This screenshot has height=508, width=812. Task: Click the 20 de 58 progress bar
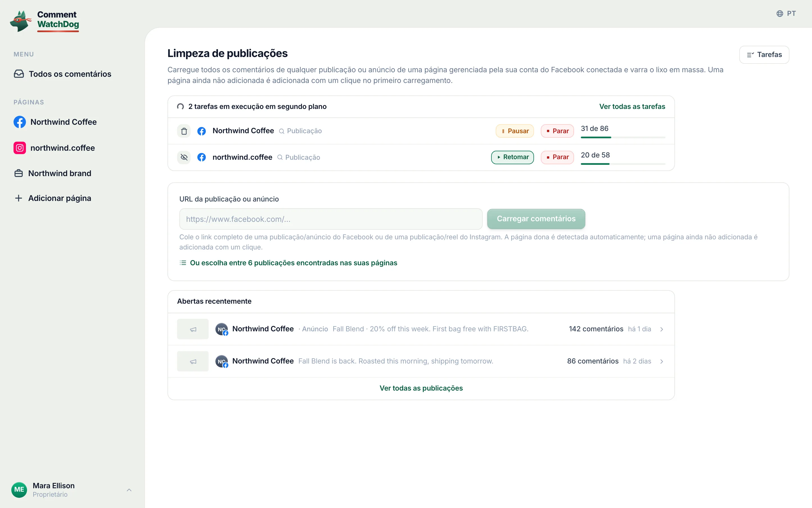(623, 164)
